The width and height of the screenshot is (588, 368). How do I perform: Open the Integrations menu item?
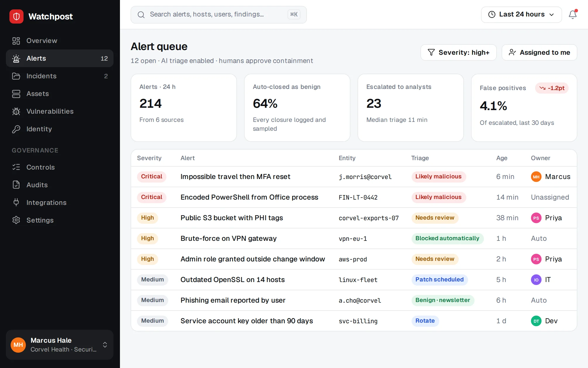pyautogui.click(x=60, y=203)
